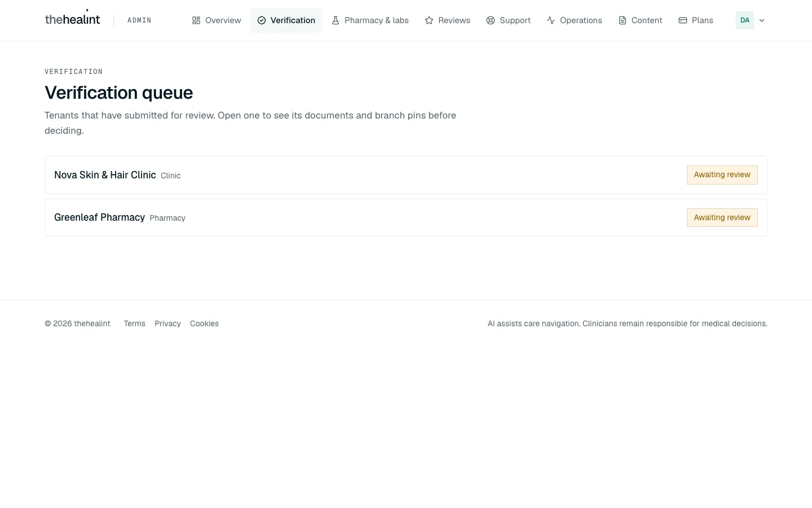Image resolution: width=812 pixels, height=508 pixels.
Task: Click the Reviews star icon
Action: click(x=429, y=20)
